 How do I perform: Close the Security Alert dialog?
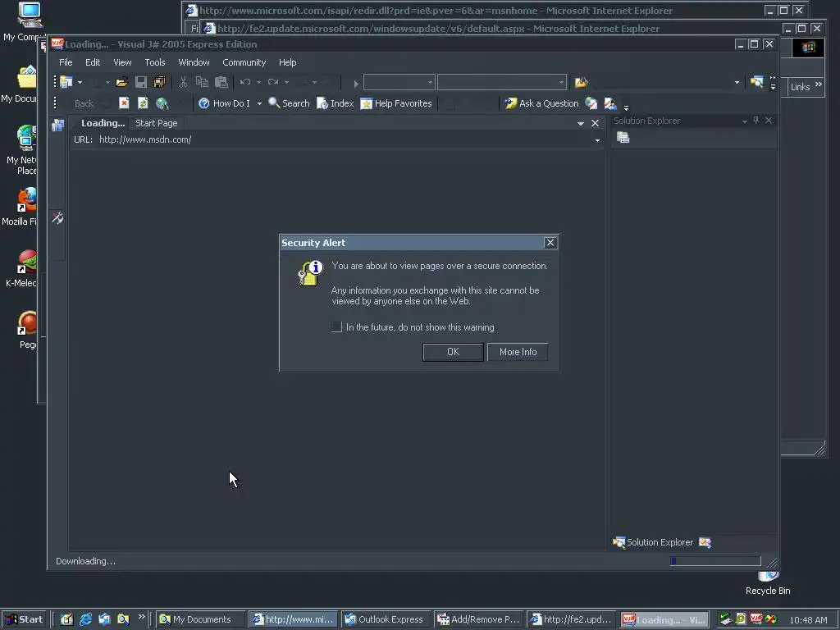(550, 243)
